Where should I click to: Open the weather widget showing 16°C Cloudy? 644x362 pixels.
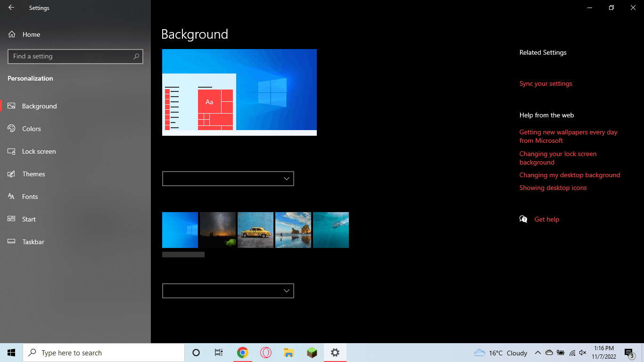point(501,353)
